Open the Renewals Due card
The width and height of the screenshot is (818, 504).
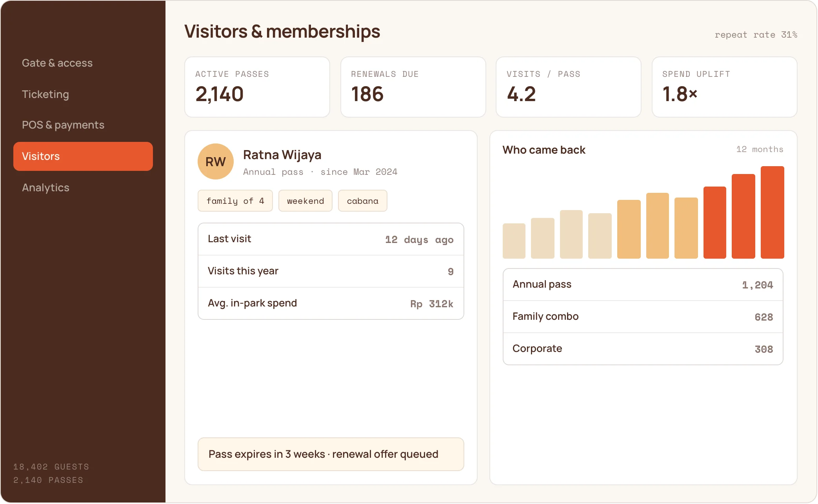[x=413, y=87]
